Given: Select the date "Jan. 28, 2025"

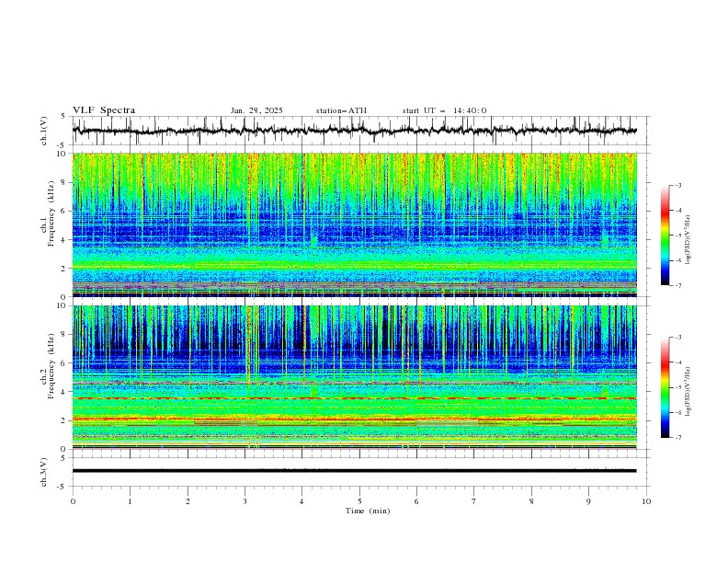Looking at the screenshot, I should (x=256, y=110).
